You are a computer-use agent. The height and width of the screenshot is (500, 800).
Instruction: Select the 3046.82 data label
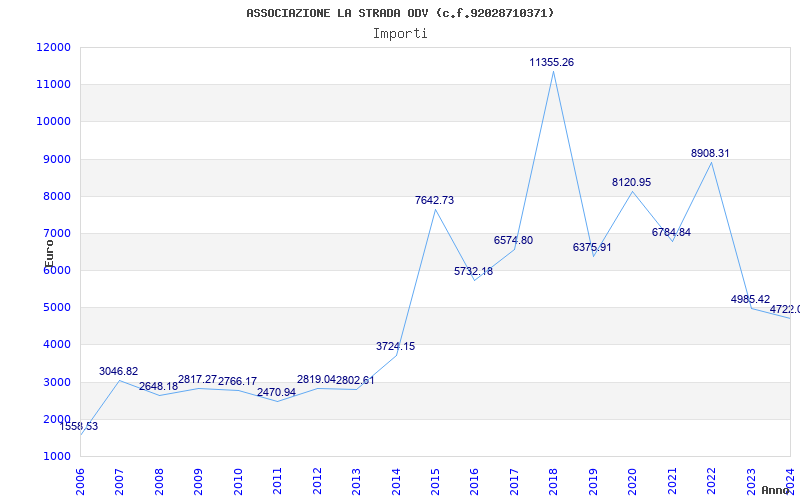point(118,371)
